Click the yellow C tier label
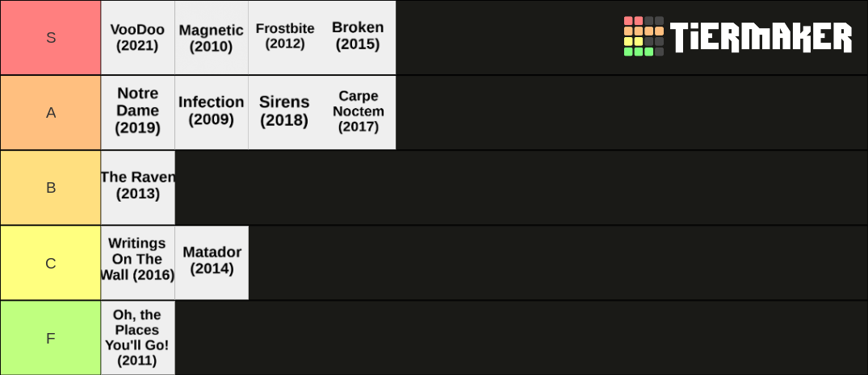This screenshot has width=868, height=375. pyautogui.click(x=50, y=263)
